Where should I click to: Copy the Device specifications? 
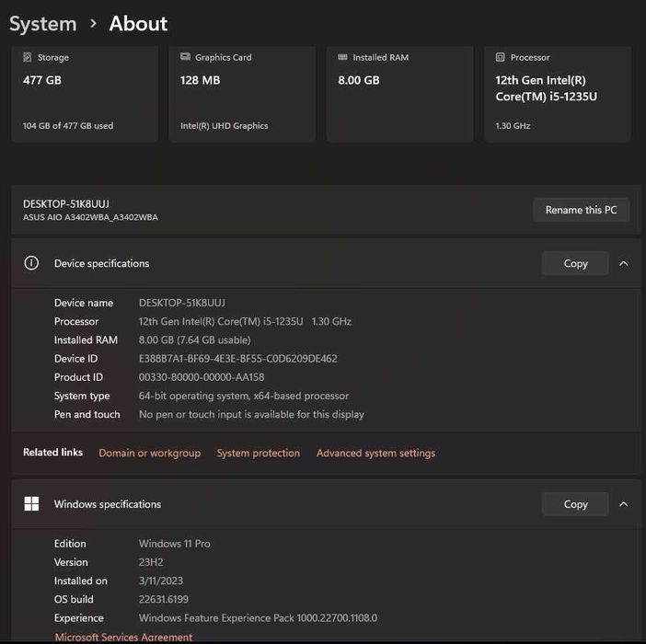[x=575, y=263]
